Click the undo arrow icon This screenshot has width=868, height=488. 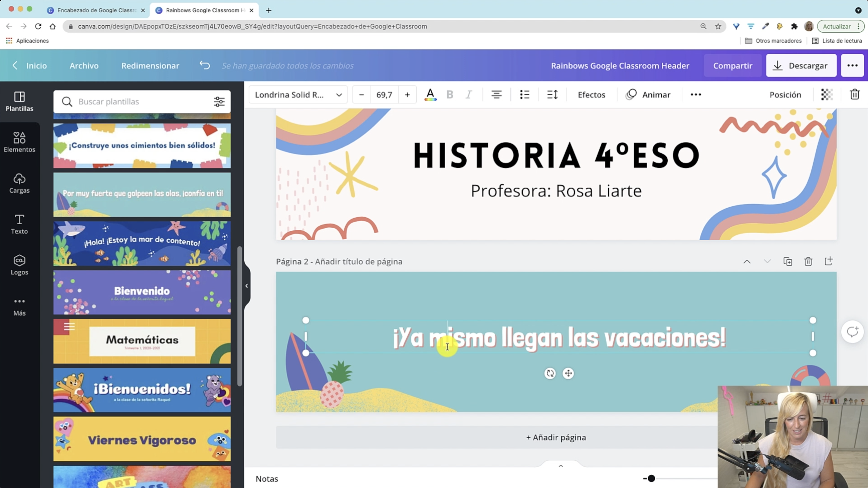point(205,66)
